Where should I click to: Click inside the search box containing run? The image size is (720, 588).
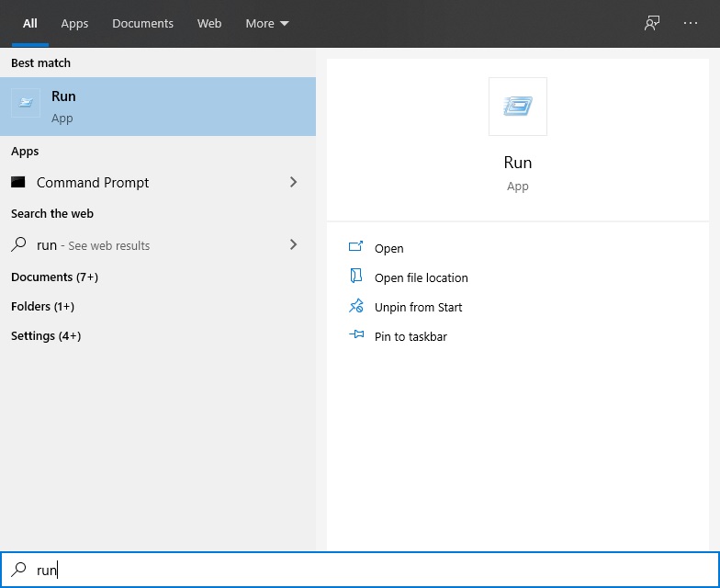(x=367, y=570)
